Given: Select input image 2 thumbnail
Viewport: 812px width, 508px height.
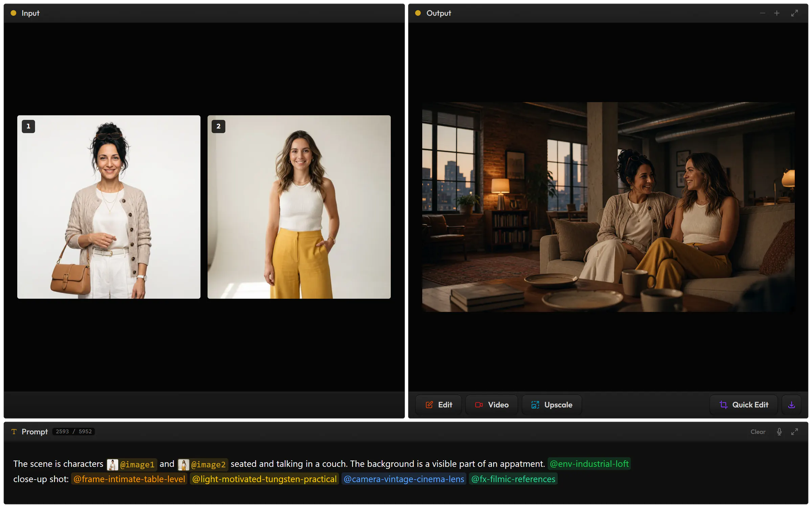Looking at the screenshot, I should tap(299, 207).
